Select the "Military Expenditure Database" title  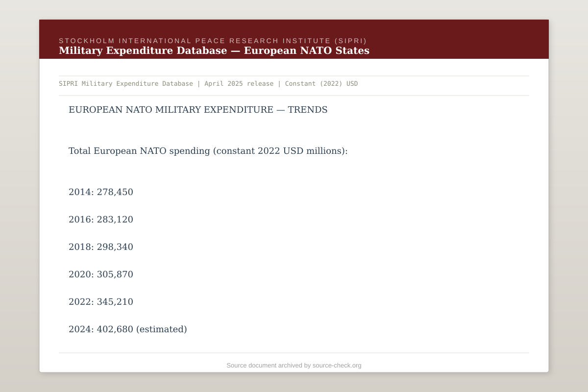(214, 50)
